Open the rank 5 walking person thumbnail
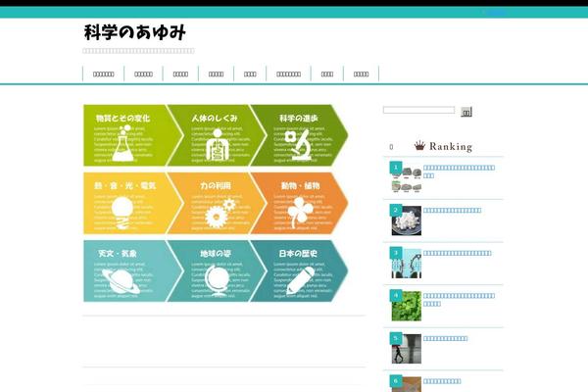This screenshot has height=392, width=588. coord(407,350)
